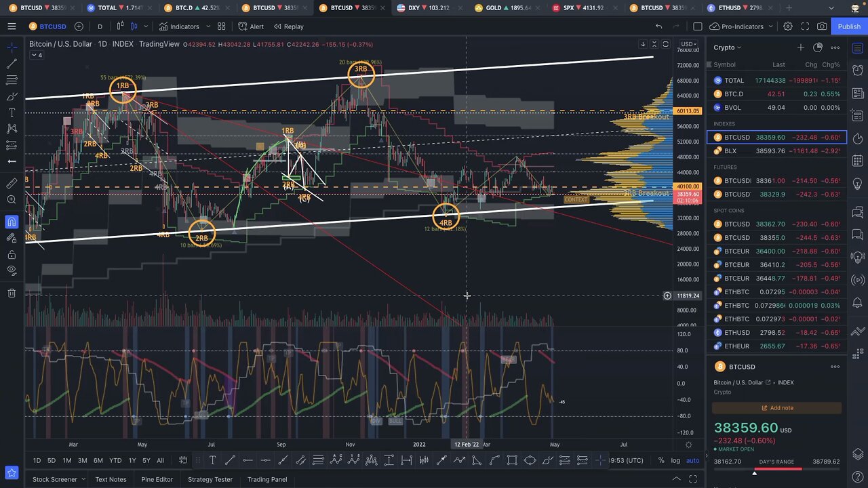868x488 pixels.
Task: Open the watchlist advanced view pie icon
Action: click(x=818, y=47)
